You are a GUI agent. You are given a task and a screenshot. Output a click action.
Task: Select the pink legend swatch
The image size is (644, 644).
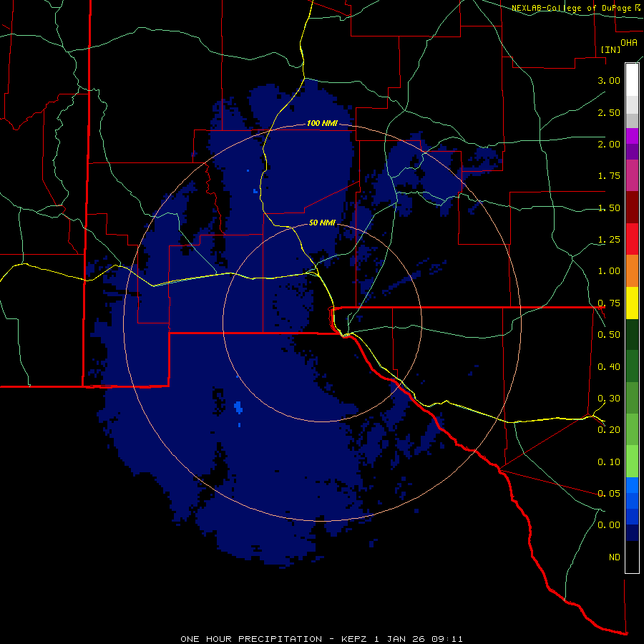(632, 175)
